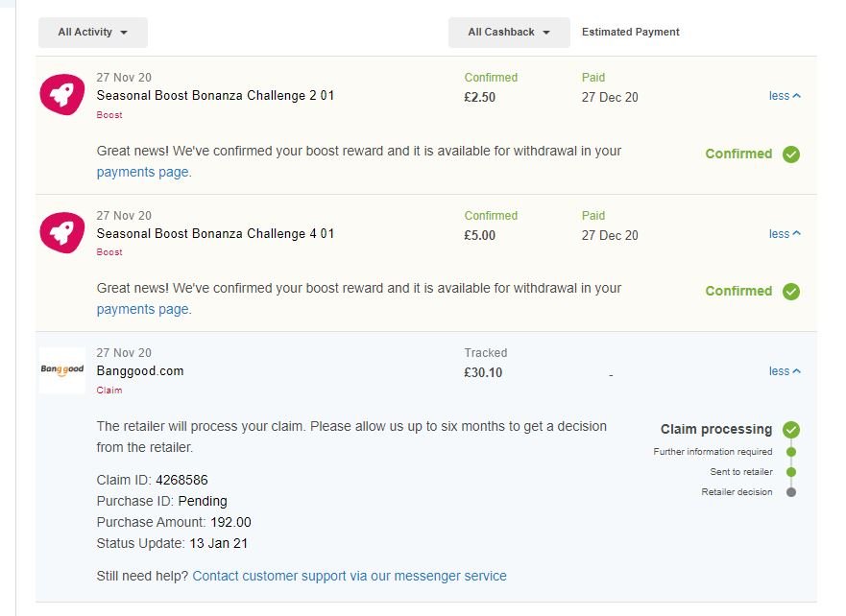Click the rocket icon for Challenge 4 01

(x=62, y=232)
